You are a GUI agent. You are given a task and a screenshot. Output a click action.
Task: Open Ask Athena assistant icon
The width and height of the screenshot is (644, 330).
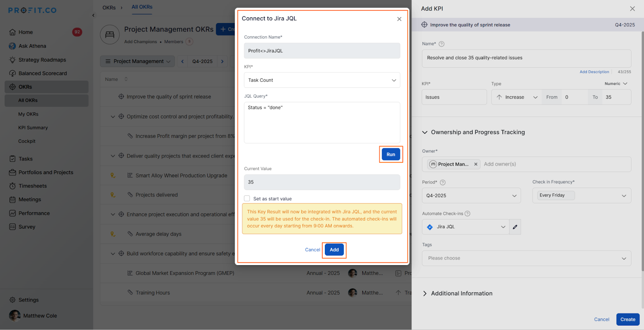(12, 46)
